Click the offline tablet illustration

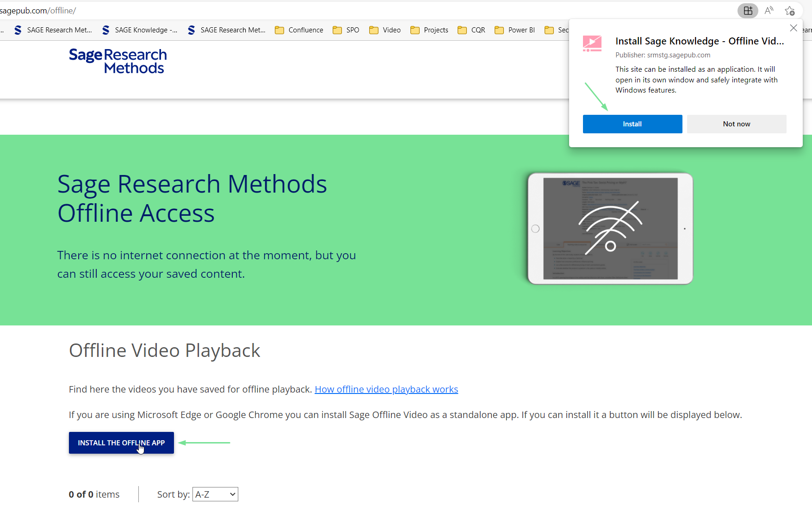click(610, 229)
